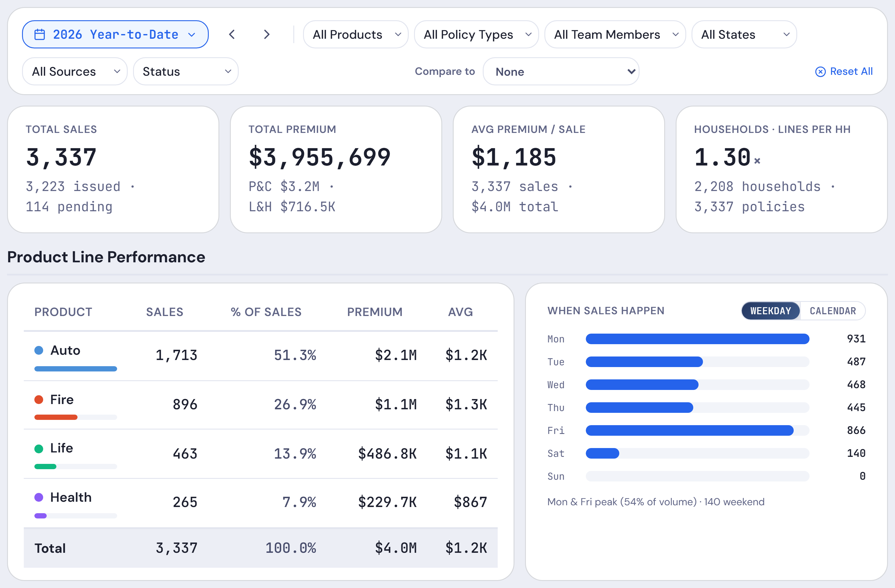
Task: Click the '2,208 households' subtext
Action: pos(757,186)
